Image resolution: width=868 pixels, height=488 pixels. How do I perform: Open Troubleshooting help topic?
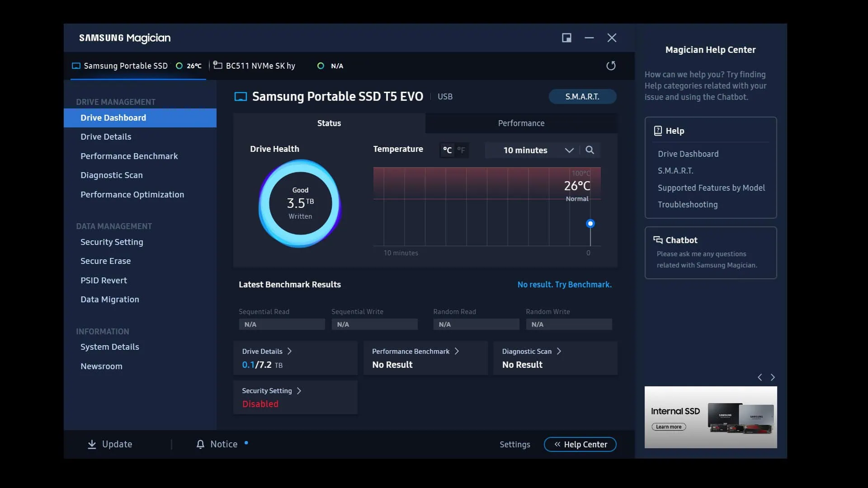[687, 204]
